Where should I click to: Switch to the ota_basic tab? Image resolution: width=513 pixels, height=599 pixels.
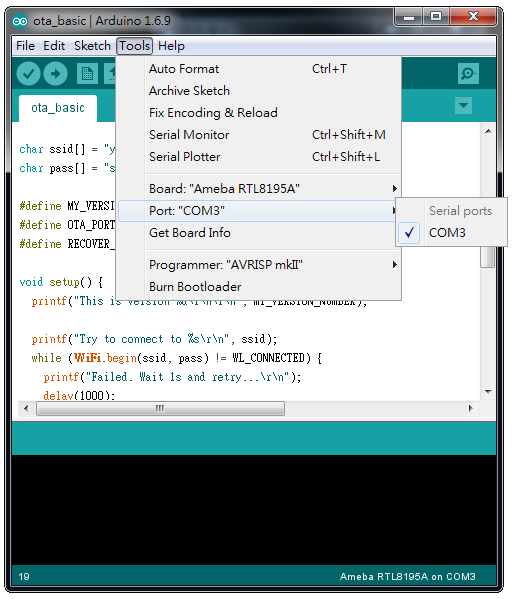58,108
